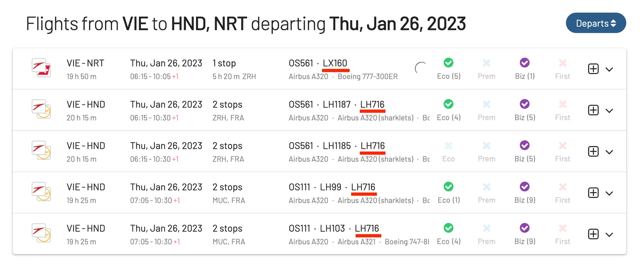The width and height of the screenshot is (644, 277).
Task: Click the LX160 flight number link
Action: click(335, 63)
